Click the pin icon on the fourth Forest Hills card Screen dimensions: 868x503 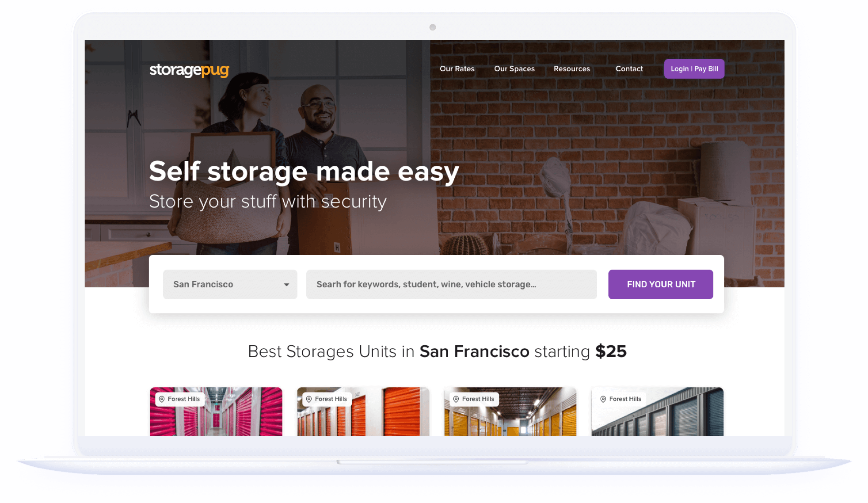(x=603, y=398)
